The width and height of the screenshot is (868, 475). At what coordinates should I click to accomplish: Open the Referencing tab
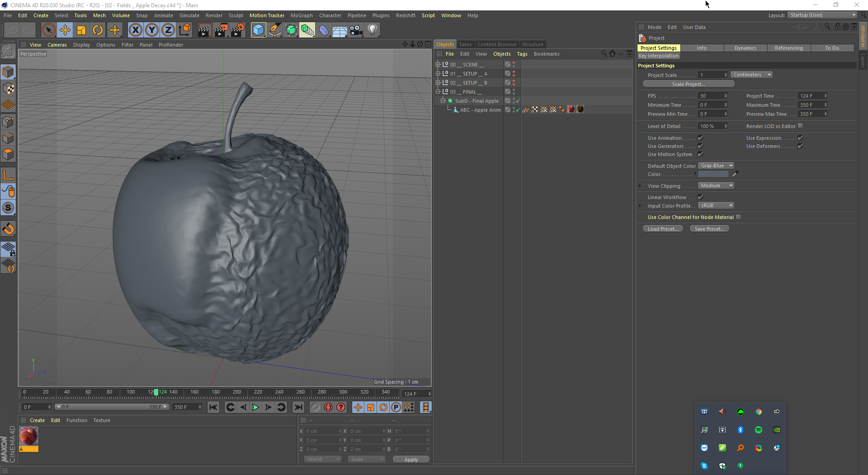[788, 48]
